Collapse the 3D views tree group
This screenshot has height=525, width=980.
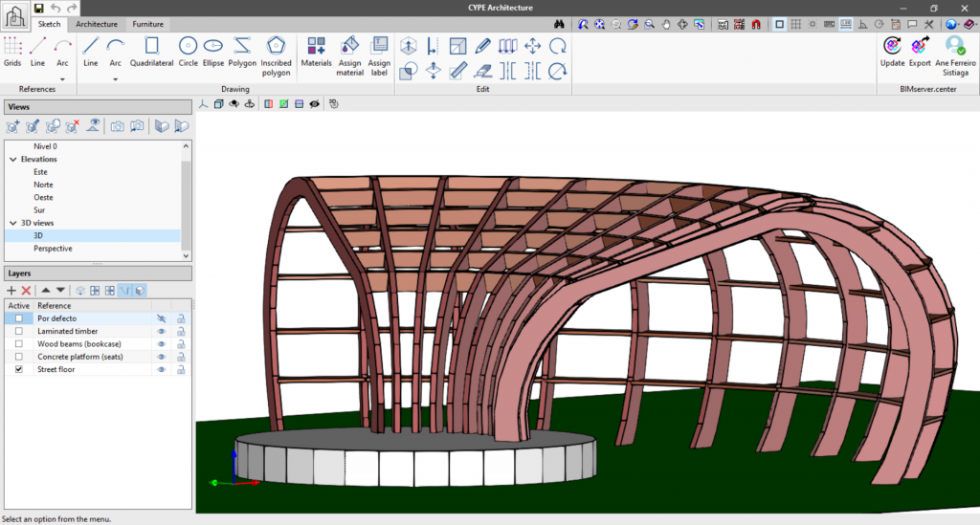pos(13,223)
